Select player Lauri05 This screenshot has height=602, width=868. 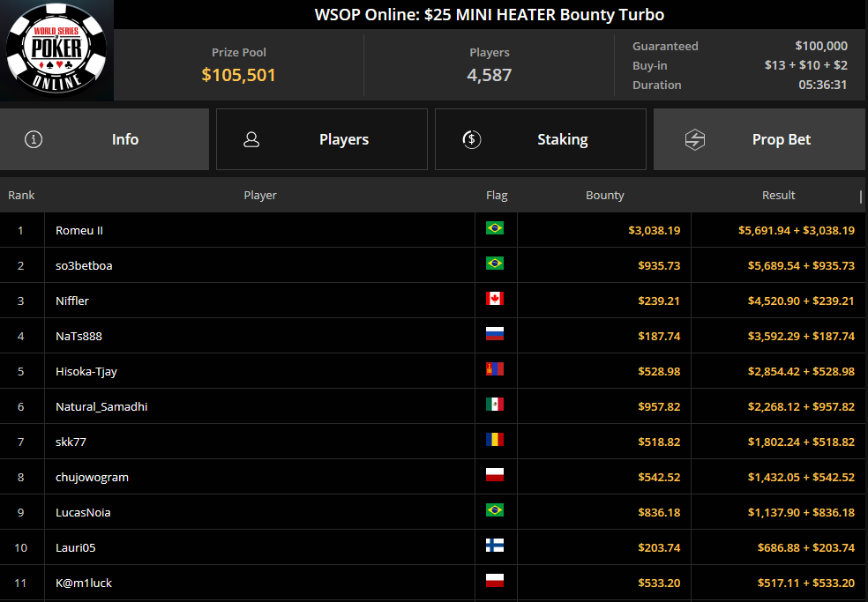75,547
